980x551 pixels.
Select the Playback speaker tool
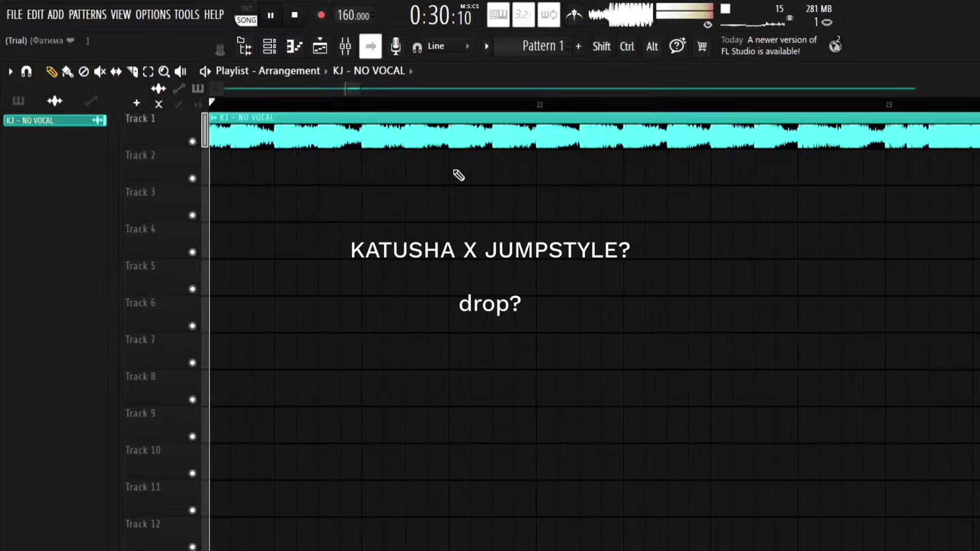click(x=180, y=71)
